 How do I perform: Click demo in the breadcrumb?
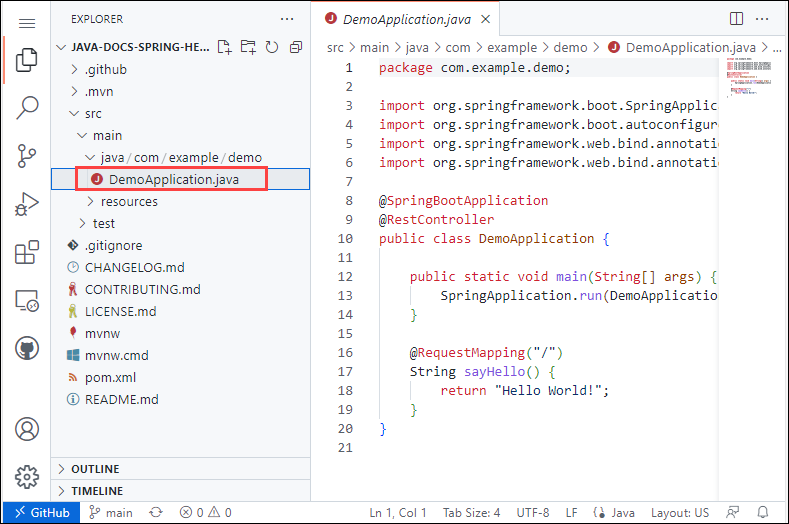(x=570, y=47)
